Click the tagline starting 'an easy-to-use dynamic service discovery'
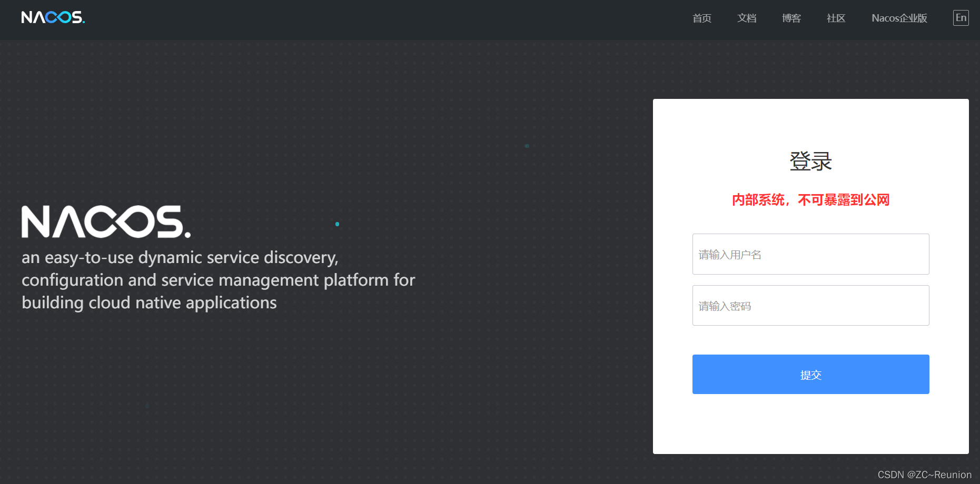The height and width of the screenshot is (484, 980). pyautogui.click(x=219, y=280)
